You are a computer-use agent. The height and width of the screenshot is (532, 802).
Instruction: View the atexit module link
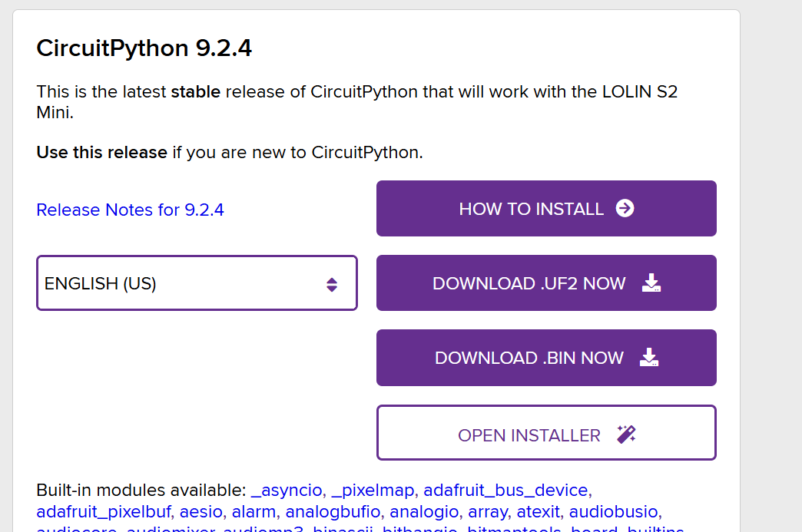[x=538, y=511]
